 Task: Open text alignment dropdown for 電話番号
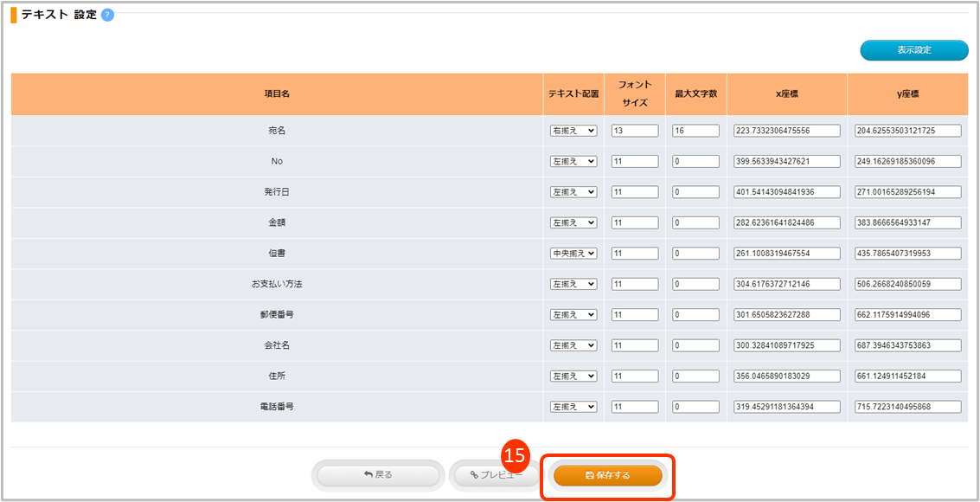pyautogui.click(x=573, y=407)
